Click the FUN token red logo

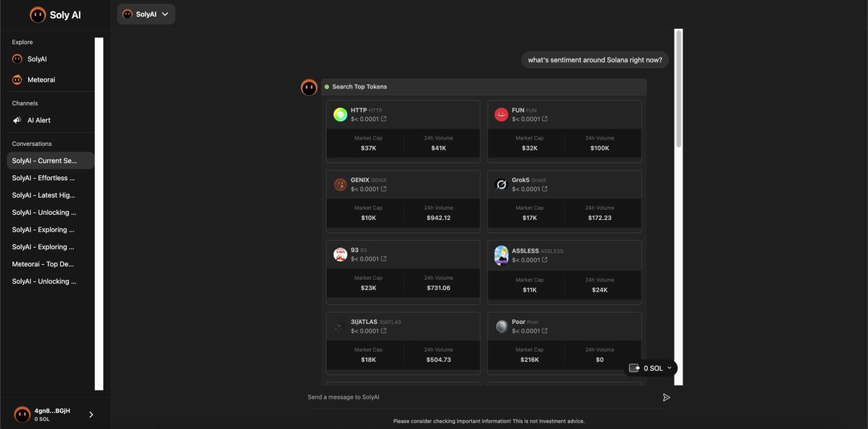501,114
